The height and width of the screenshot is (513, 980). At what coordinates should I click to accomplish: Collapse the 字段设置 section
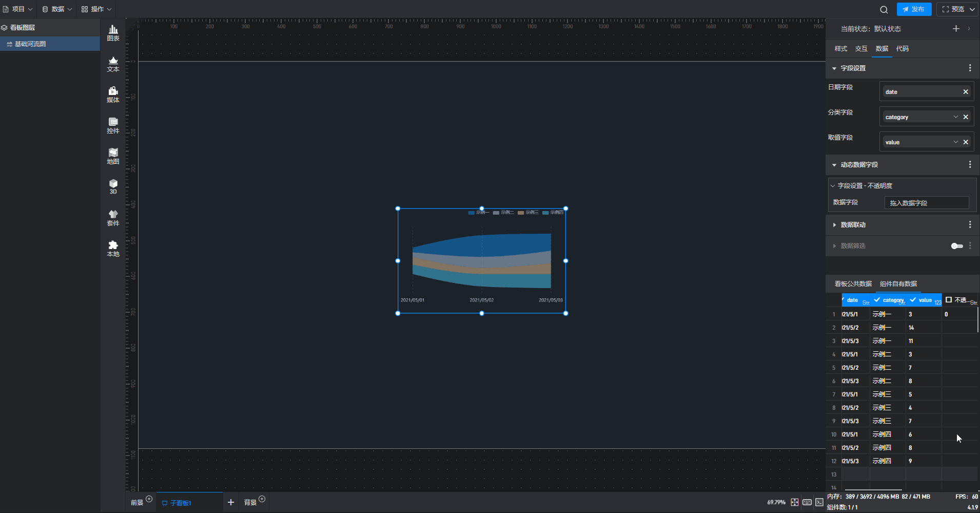click(834, 68)
